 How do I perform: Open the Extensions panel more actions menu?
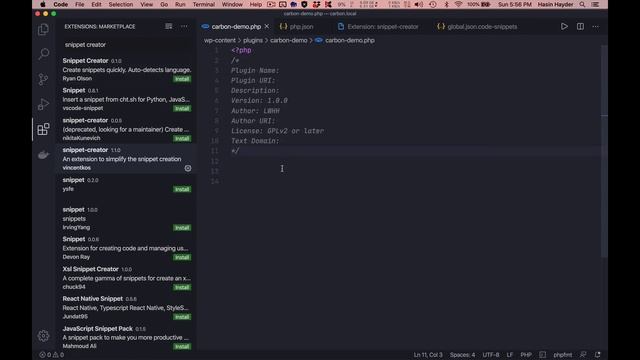(184, 26)
